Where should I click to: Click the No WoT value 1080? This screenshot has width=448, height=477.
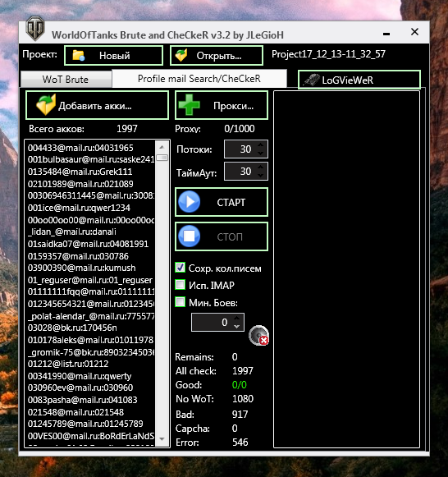243,399
